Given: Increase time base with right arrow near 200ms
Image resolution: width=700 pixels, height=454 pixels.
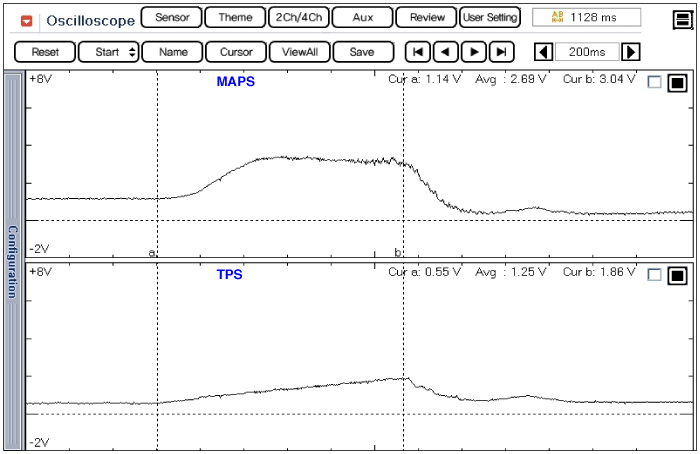Looking at the screenshot, I should pos(631,52).
